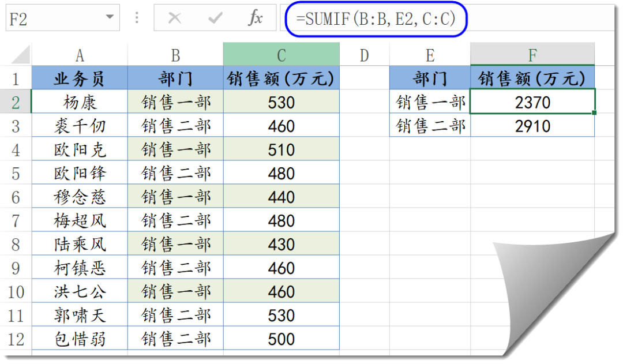Click 郭啸天's sales value 530
Screen dimensions: 623x364
(282, 315)
